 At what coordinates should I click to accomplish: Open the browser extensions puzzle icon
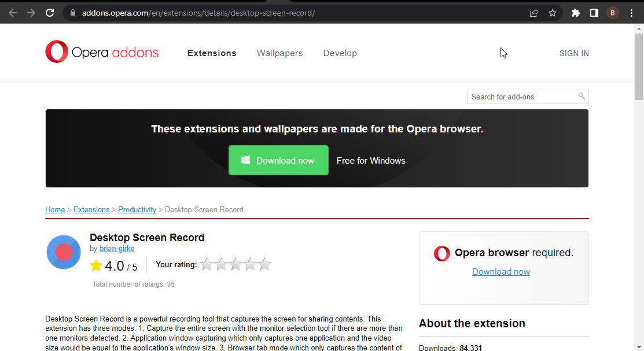click(x=575, y=13)
